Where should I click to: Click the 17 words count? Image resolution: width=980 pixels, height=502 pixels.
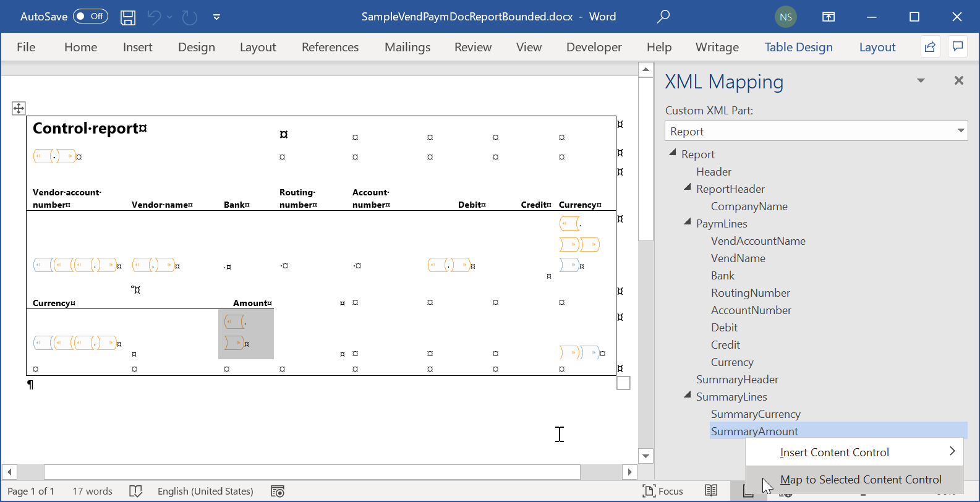(x=93, y=491)
